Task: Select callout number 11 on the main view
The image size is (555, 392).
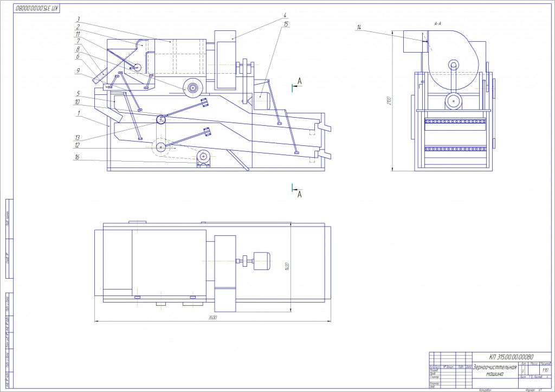Action: [78, 34]
